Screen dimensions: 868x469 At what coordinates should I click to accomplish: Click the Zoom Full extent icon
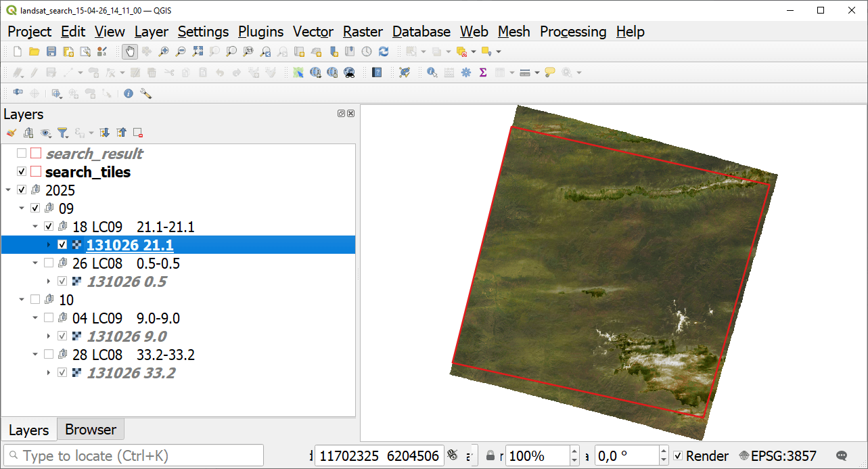[x=198, y=51]
